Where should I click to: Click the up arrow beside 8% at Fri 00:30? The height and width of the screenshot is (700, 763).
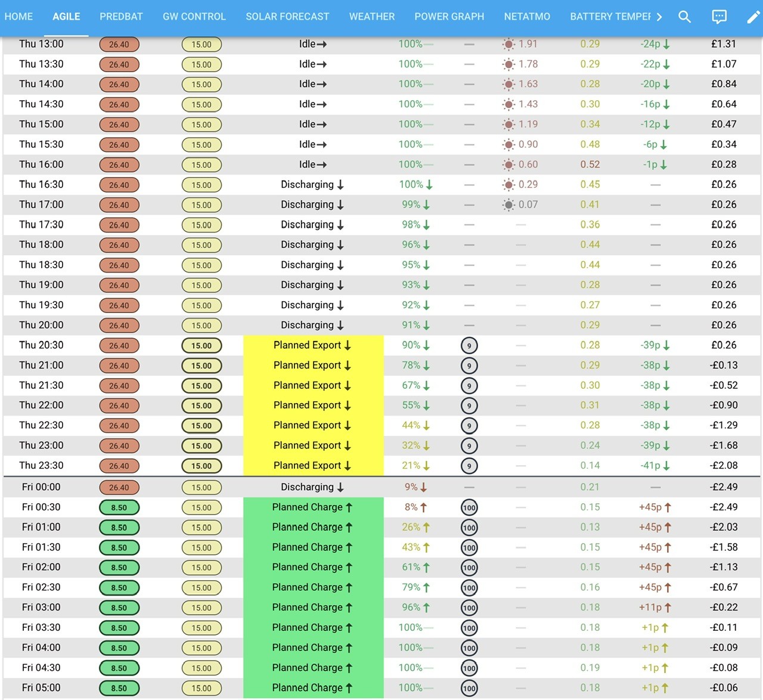tap(424, 507)
